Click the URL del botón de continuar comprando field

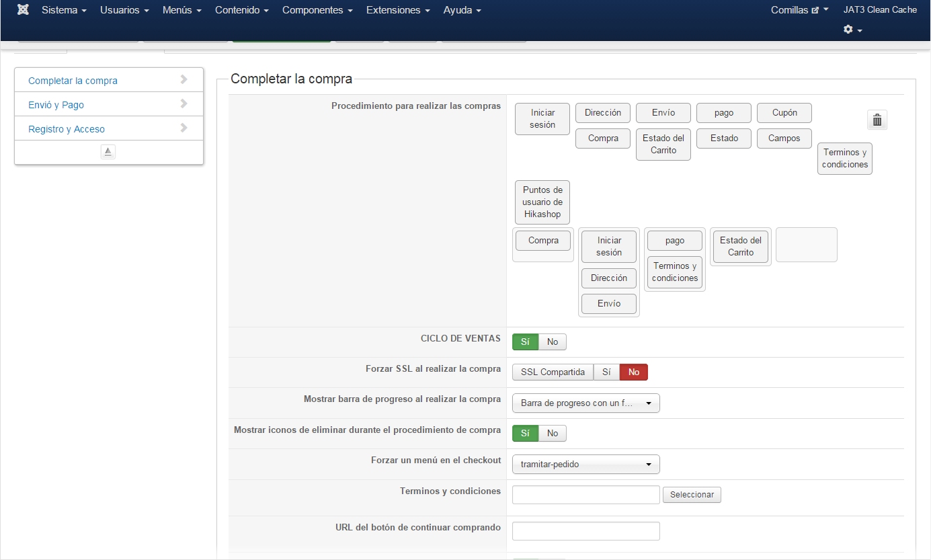tap(586, 531)
